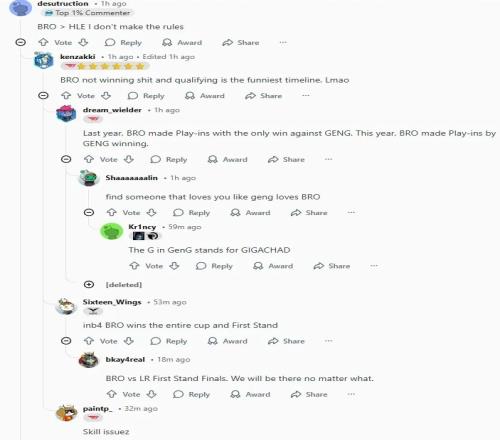500x440 pixels.
Task: Give Award to Sixteen_Wings' comment
Action: pyautogui.click(x=227, y=341)
